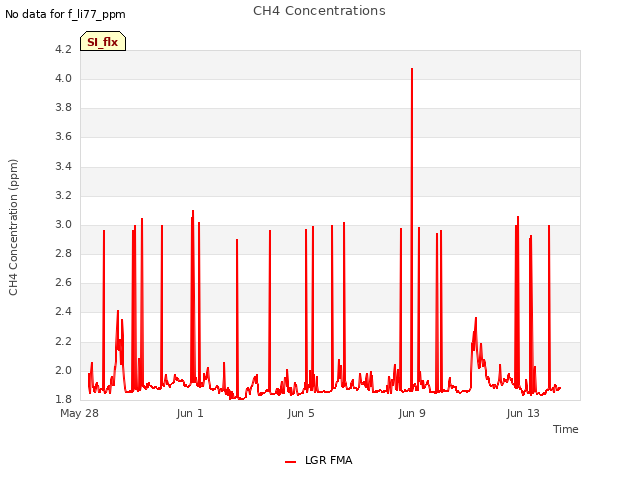640x480 pixels.
Task: Click the Jun 13 x-axis tick label
Action: (523, 413)
